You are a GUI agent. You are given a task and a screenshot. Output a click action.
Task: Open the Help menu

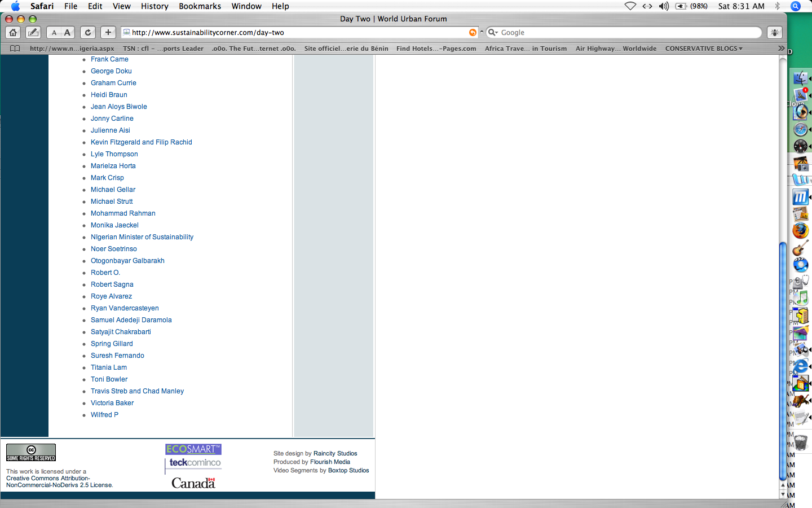280,6
